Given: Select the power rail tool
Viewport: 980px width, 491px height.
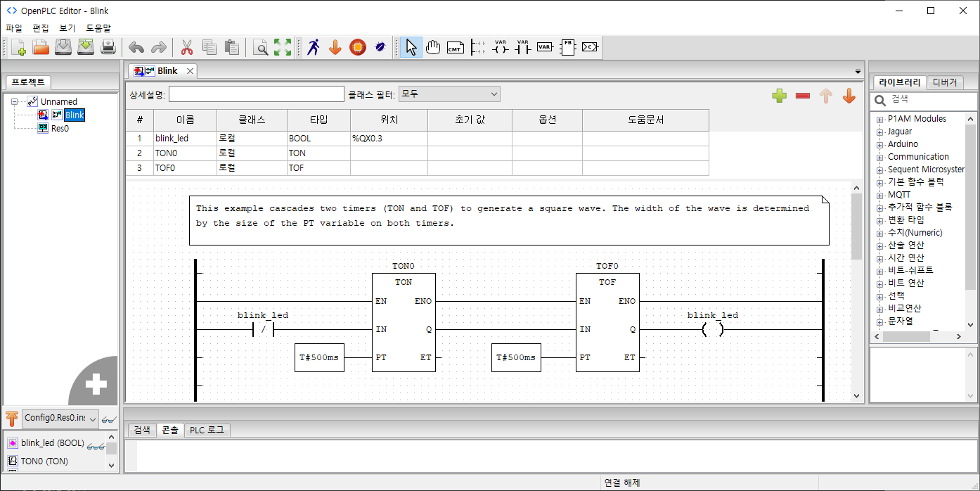Looking at the screenshot, I should point(477,47).
